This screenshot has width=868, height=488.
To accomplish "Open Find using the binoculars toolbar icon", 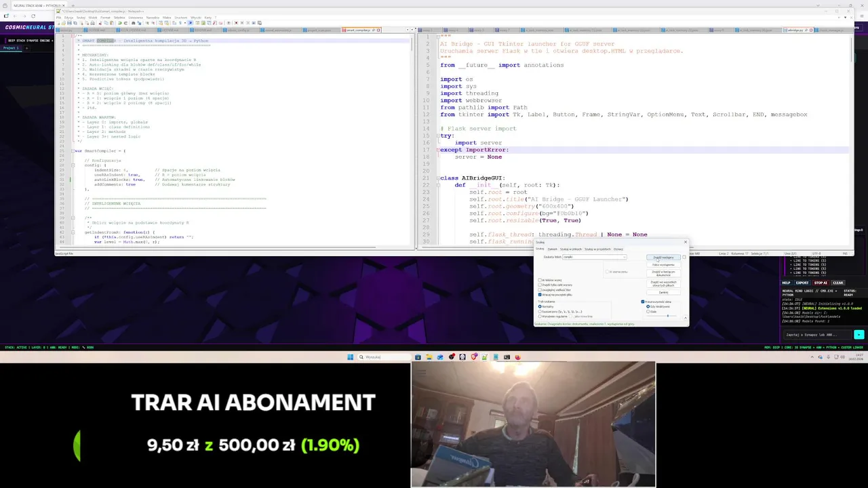I will tap(133, 23).
